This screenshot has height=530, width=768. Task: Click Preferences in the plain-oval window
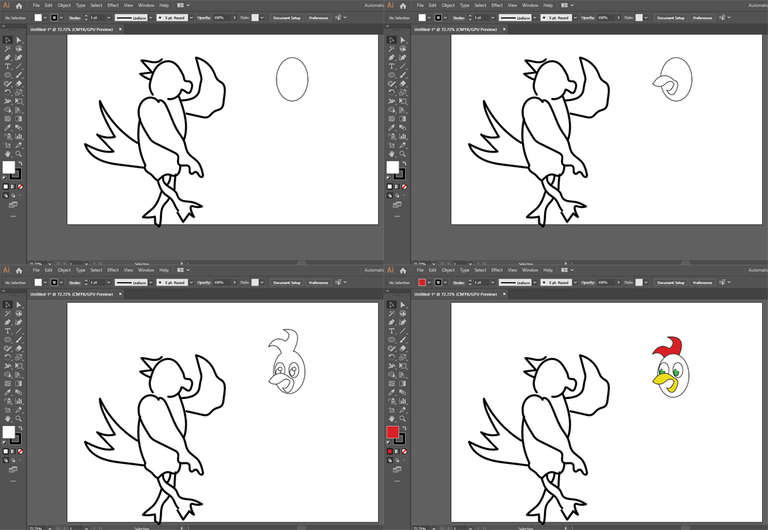(318, 18)
